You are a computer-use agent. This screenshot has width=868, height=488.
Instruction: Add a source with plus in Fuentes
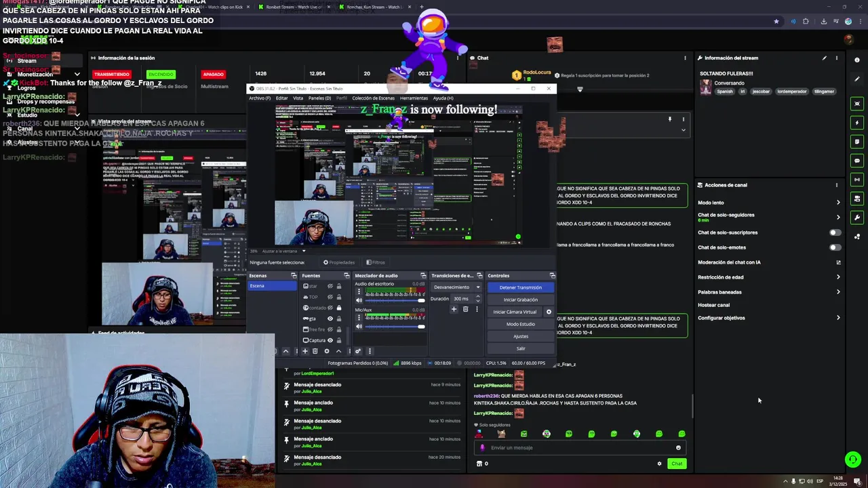305,351
